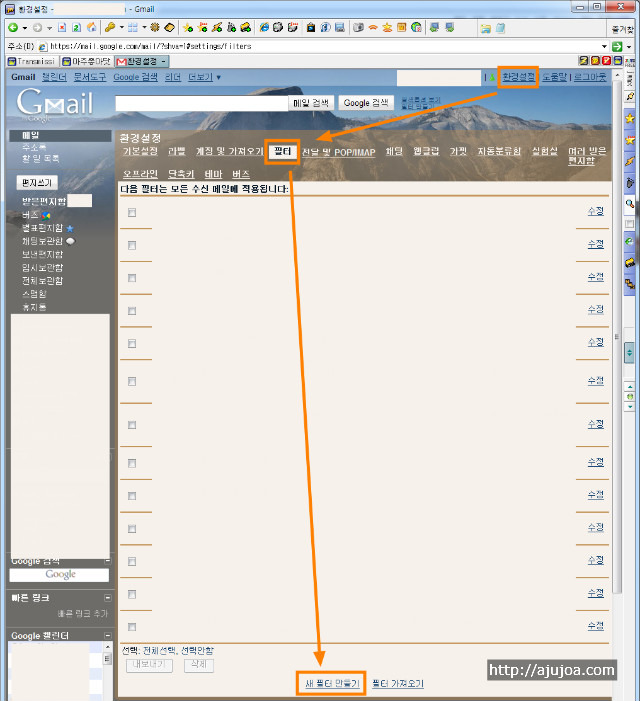Open the 전달 및 POP/IMAP tab

[x=338, y=152]
